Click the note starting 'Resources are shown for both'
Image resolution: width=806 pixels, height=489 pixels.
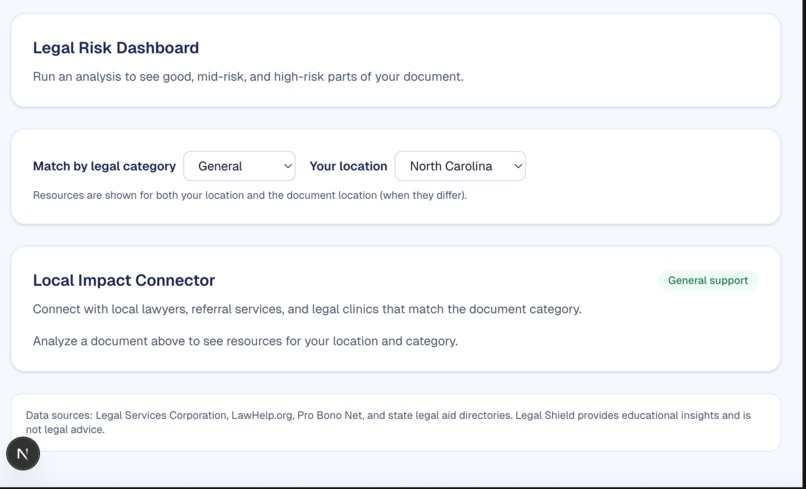250,195
